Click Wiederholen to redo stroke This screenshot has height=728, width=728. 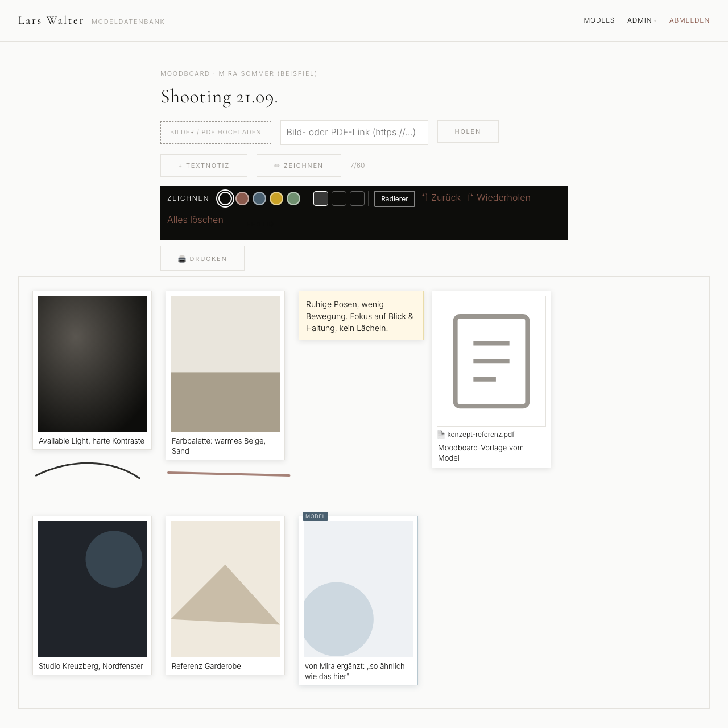[499, 197]
